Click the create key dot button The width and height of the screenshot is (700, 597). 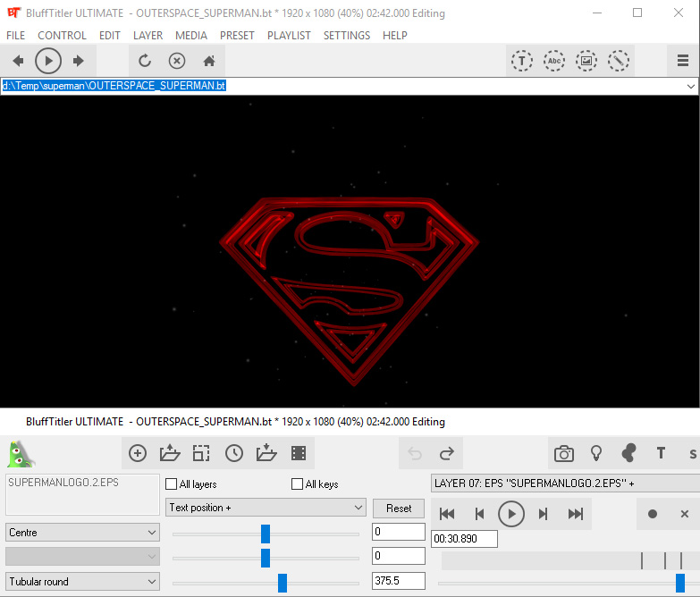[653, 514]
